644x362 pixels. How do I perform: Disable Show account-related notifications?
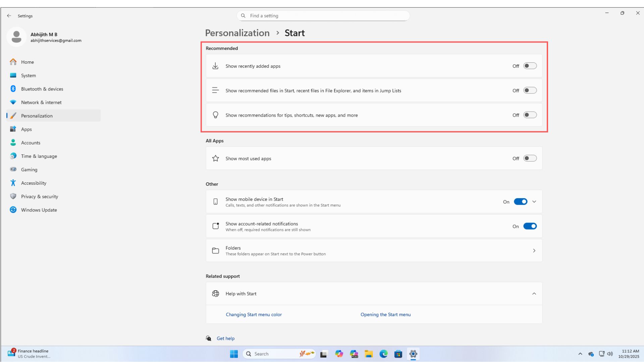point(530,226)
